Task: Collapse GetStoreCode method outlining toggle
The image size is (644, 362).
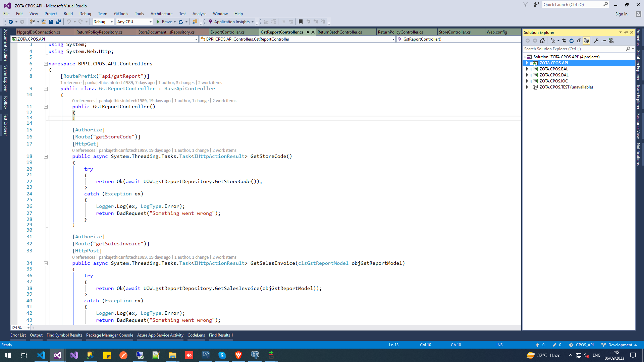Action: 46,157
